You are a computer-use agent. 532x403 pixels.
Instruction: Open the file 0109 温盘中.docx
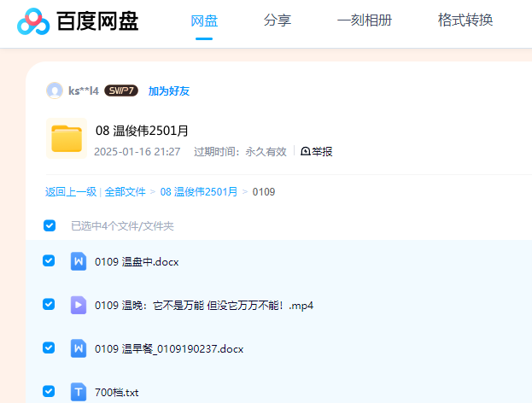tap(137, 262)
